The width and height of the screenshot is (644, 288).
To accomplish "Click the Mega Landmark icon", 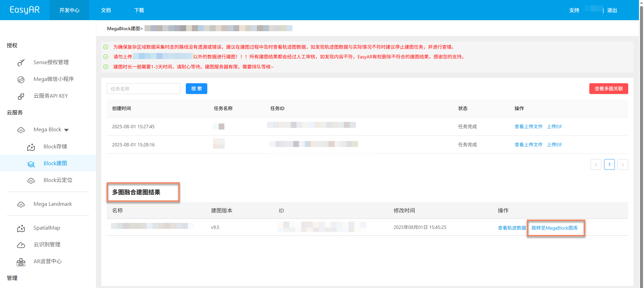I will [x=21, y=204].
